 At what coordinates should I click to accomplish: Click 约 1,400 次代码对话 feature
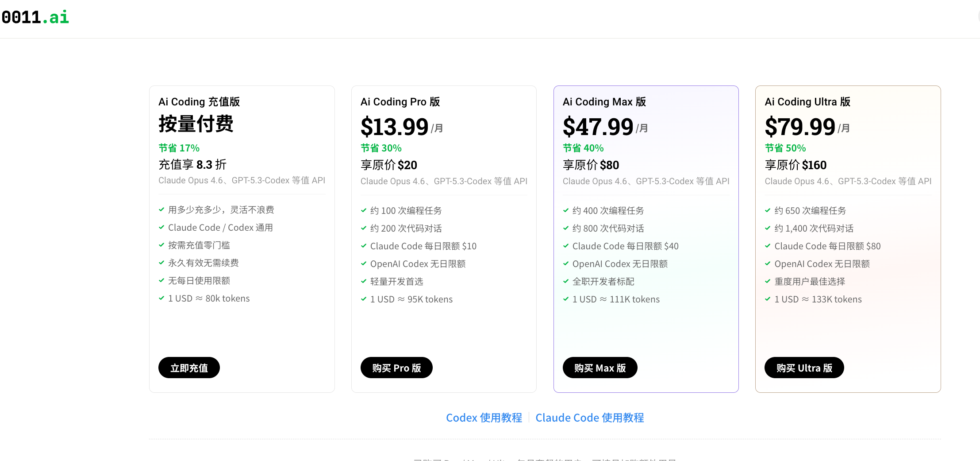coord(814,229)
